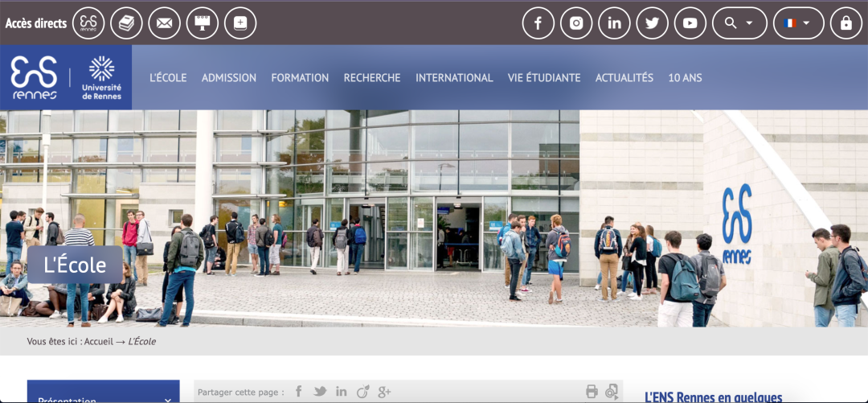Open the 10 ANS menu
The image size is (868, 403).
pyautogui.click(x=686, y=77)
